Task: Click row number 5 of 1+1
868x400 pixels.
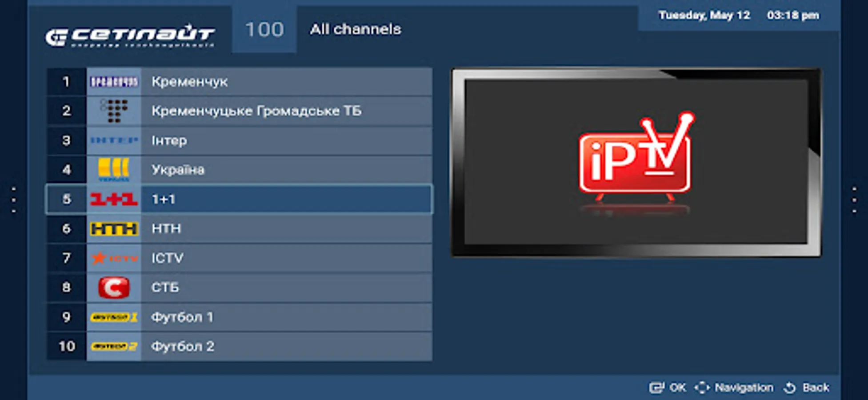Action: coord(66,199)
